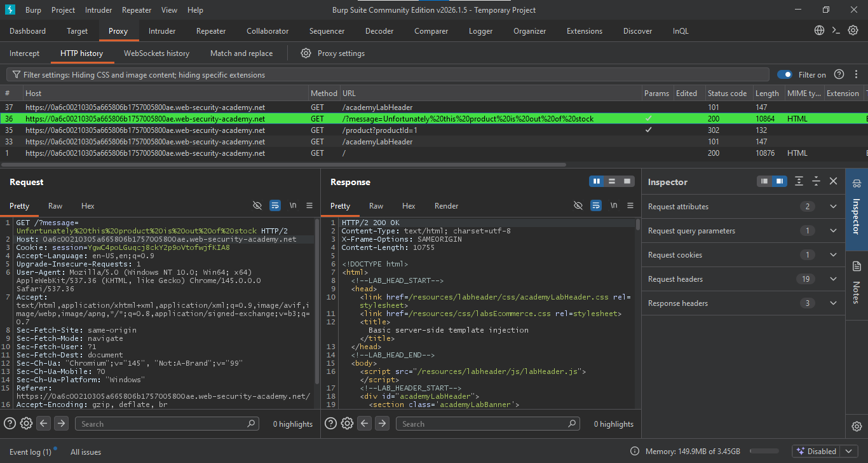Open the Collaborator tab

click(x=268, y=31)
